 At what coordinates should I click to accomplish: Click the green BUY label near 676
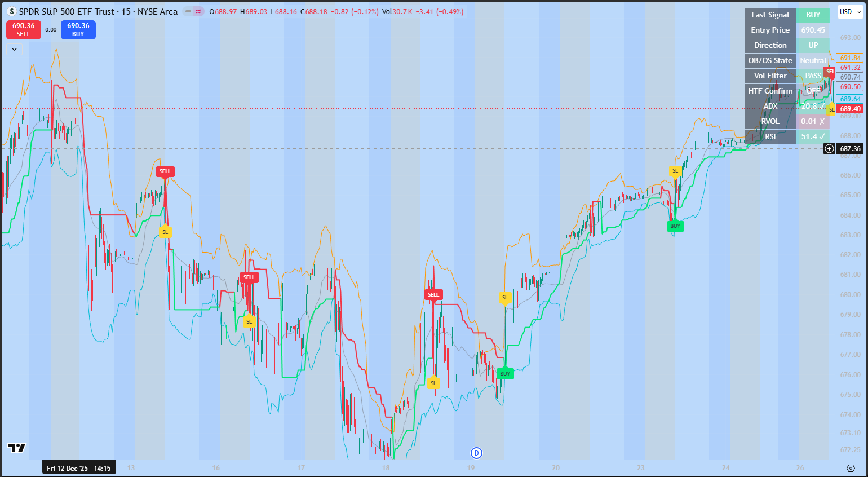505,373
